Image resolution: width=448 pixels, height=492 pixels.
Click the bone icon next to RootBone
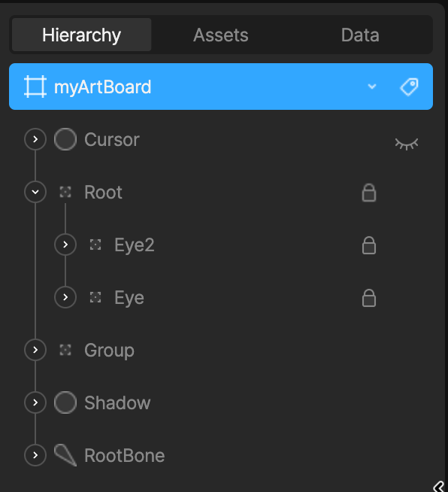[x=65, y=455]
